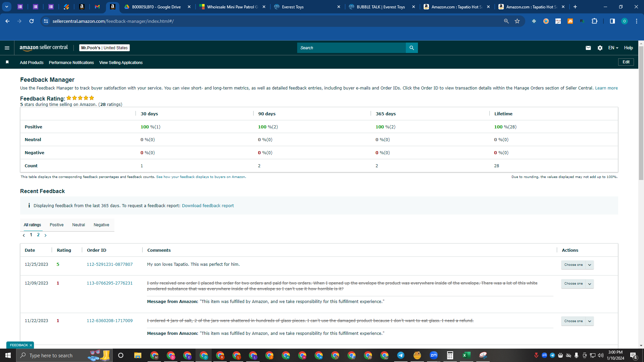Click the Edit button in navigation bar
The image size is (644, 362).
click(x=626, y=62)
